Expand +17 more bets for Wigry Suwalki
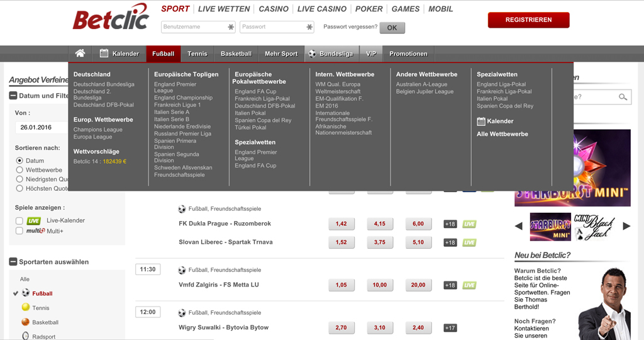Image resolution: width=644 pixels, height=340 pixels. [450, 327]
